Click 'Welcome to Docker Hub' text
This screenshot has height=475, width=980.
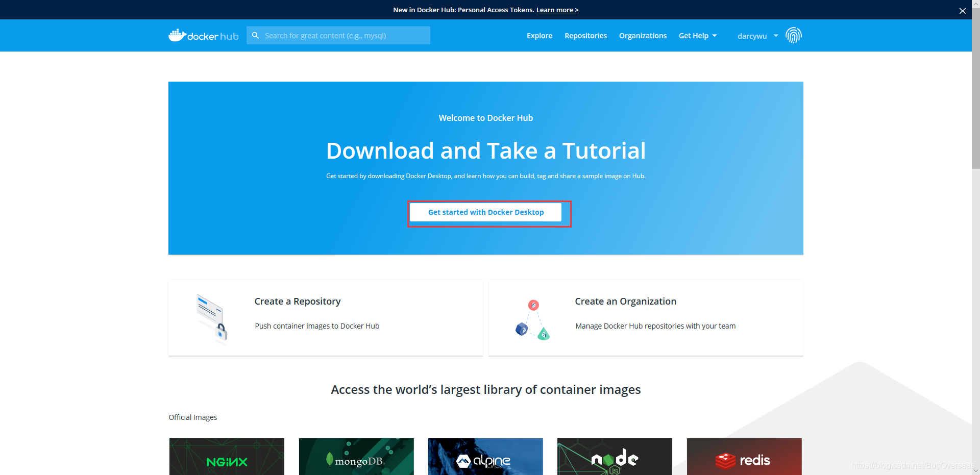(486, 118)
